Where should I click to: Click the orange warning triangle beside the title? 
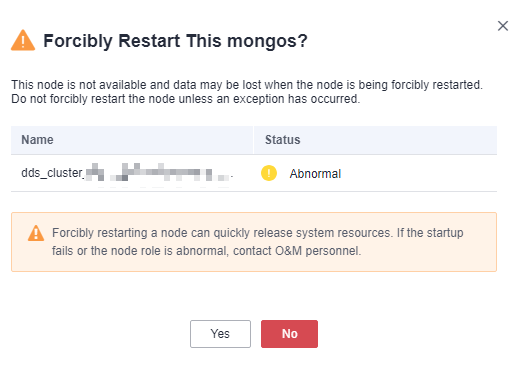click(x=23, y=40)
